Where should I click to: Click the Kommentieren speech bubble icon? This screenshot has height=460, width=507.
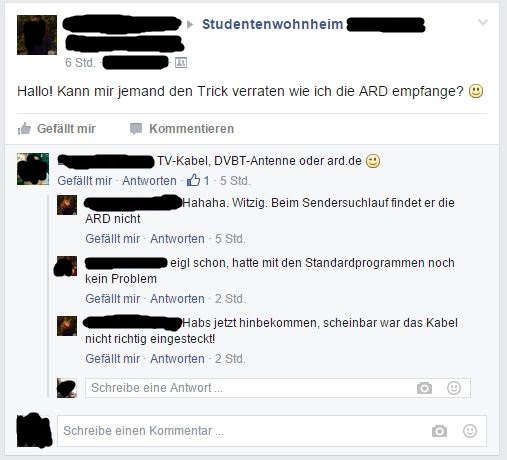click(136, 129)
